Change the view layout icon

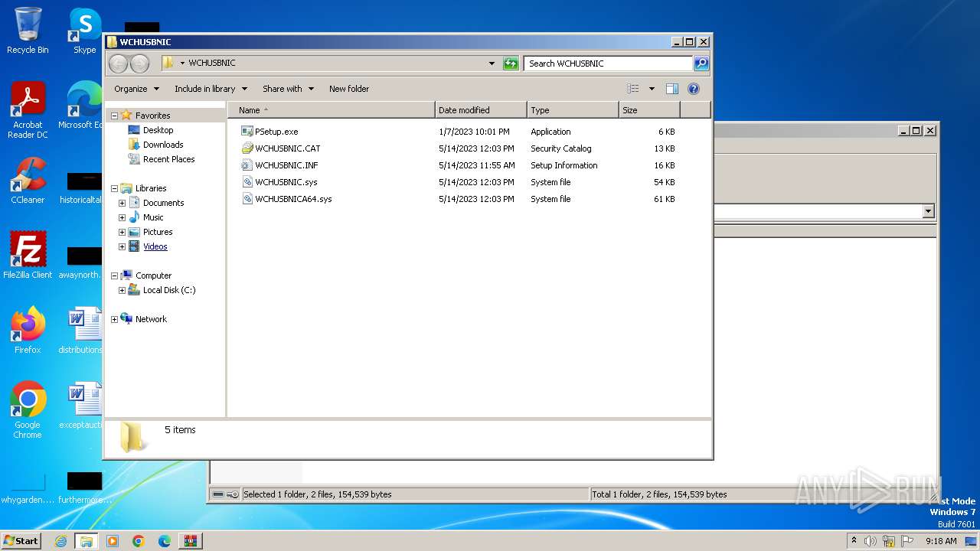pos(633,89)
